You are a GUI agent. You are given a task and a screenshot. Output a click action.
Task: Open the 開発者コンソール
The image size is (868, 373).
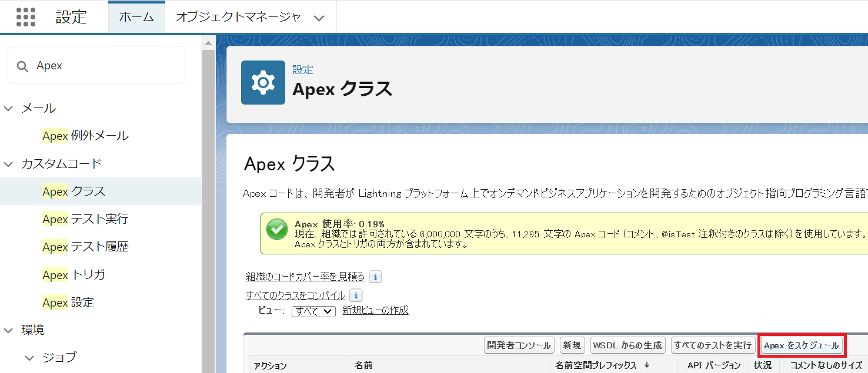point(519,345)
